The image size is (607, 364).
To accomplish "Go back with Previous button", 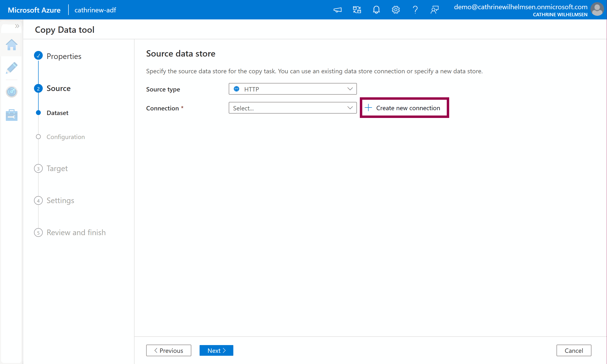I will pyautogui.click(x=169, y=350).
